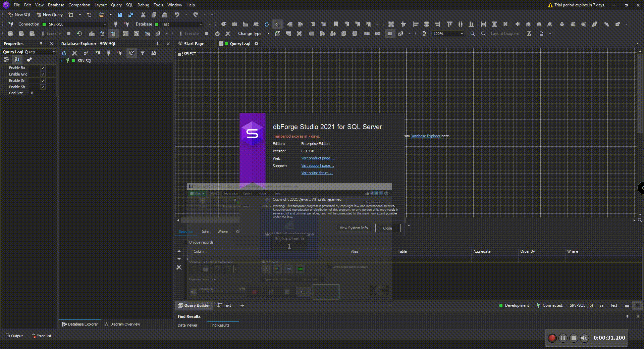This screenshot has height=349, width=644.
Task: Click the Open file folder icon
Action: point(101,15)
